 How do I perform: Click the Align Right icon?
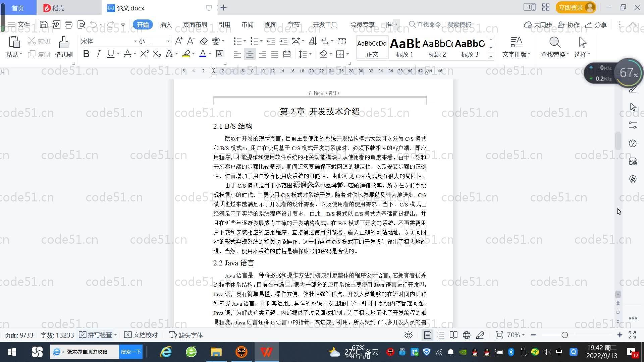(262, 54)
